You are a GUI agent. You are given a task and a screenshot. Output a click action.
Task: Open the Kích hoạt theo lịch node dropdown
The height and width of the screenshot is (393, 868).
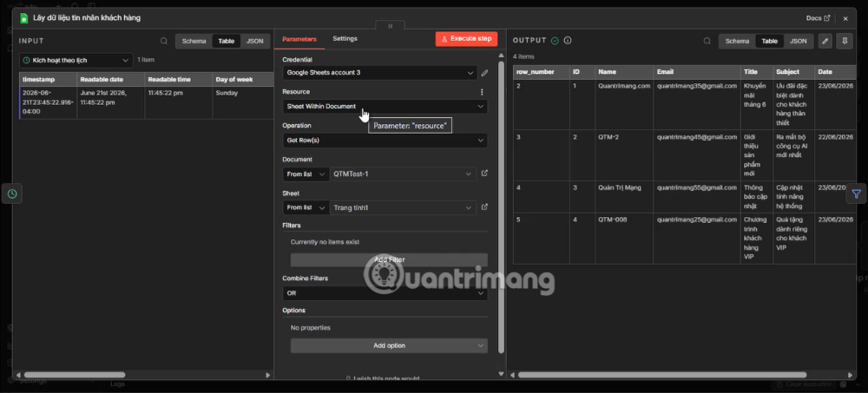pos(76,60)
